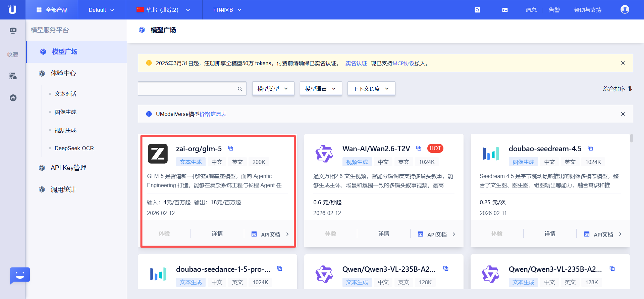This screenshot has width=644, height=299.
Task: Open the cloud shell terminal icon
Action: (x=505, y=10)
